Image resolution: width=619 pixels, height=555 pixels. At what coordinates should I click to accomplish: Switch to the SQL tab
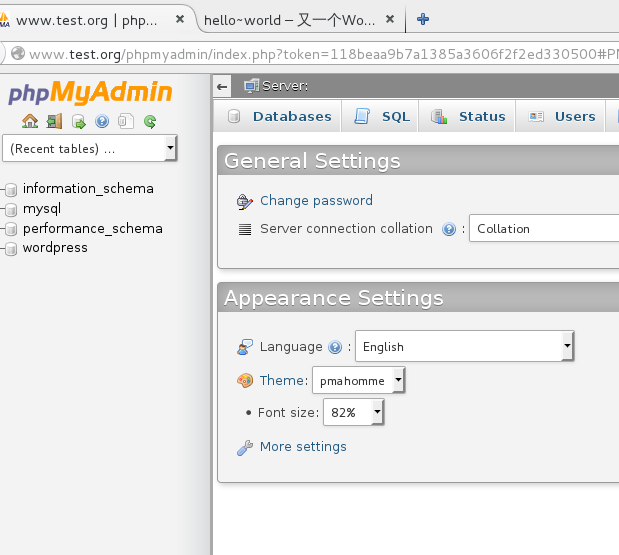(380, 116)
